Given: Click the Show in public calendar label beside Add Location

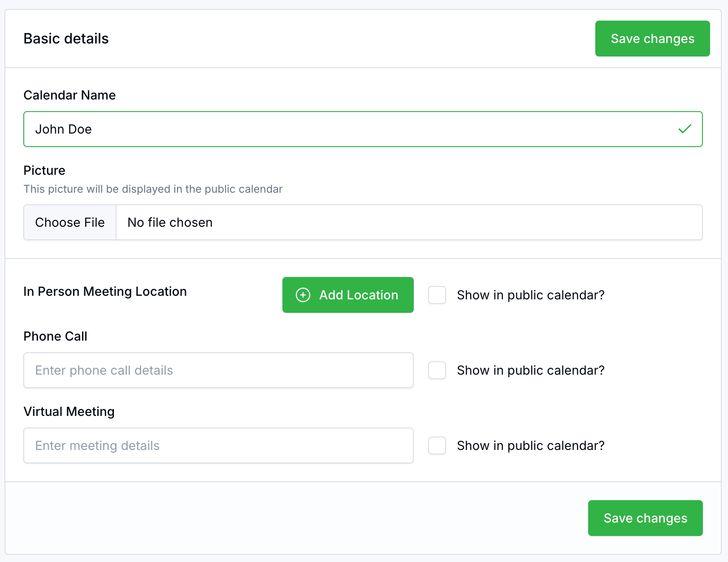Looking at the screenshot, I should [x=531, y=295].
